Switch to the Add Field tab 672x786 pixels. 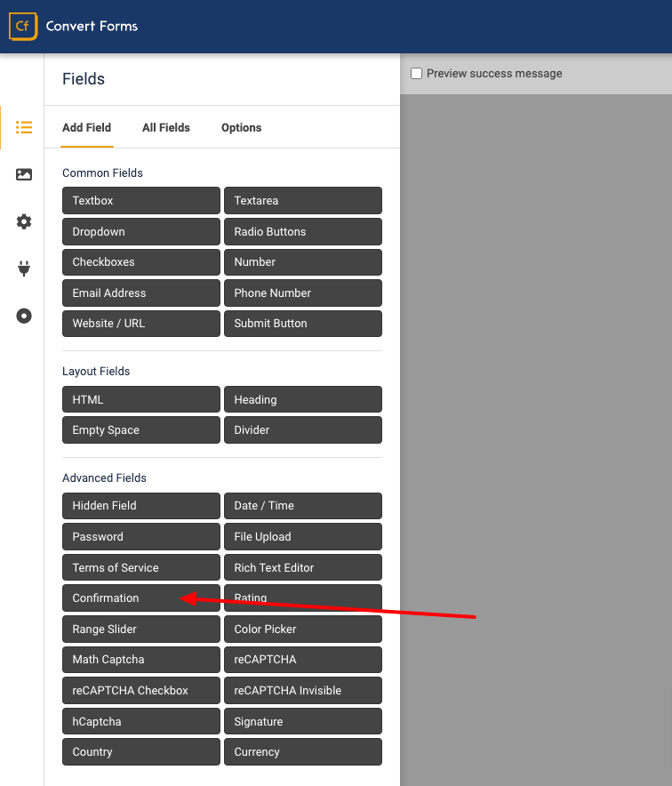(87, 128)
